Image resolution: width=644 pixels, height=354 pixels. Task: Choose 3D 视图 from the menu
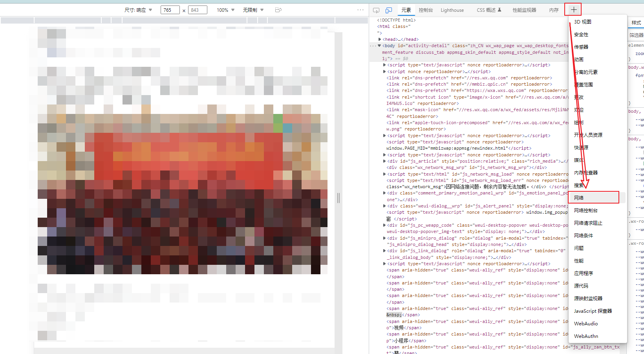click(x=597, y=22)
